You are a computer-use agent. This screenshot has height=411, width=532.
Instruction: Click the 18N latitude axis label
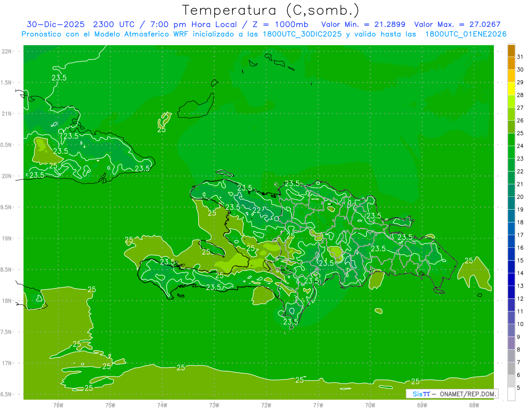coord(7,301)
